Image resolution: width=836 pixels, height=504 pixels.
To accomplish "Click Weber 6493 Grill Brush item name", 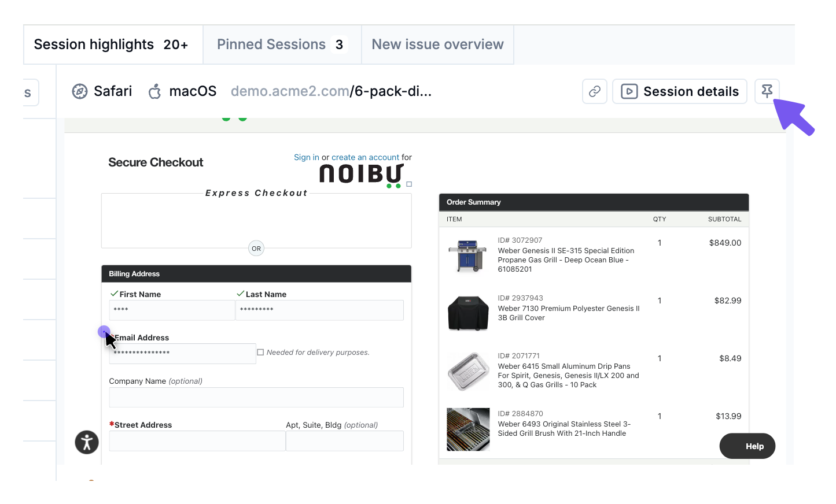I will (x=565, y=429).
